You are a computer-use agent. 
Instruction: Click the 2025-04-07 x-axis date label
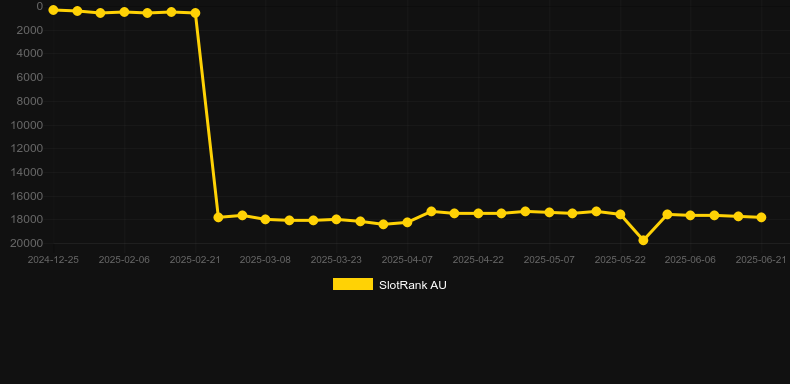click(x=407, y=260)
